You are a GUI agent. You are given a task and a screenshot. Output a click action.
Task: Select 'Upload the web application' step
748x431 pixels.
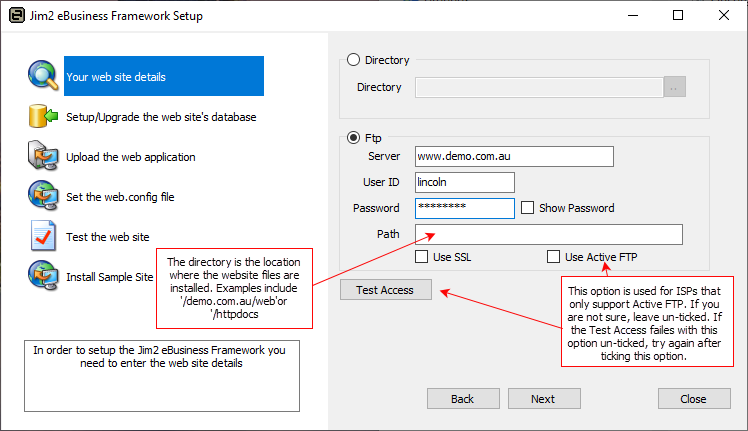131,157
